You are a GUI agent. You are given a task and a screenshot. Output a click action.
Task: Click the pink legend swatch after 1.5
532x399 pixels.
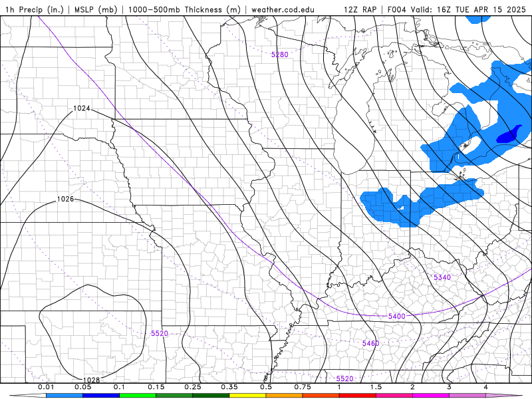(x=394, y=396)
